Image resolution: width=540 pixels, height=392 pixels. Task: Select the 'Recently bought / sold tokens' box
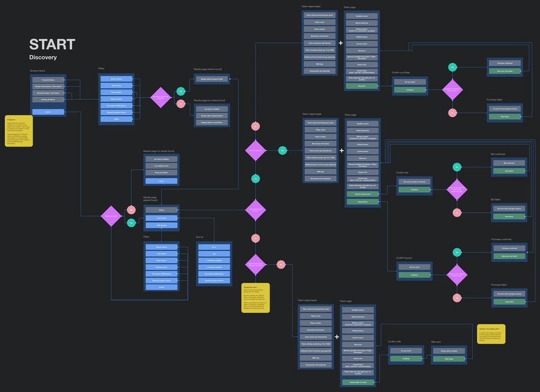pyautogui.click(x=48, y=93)
